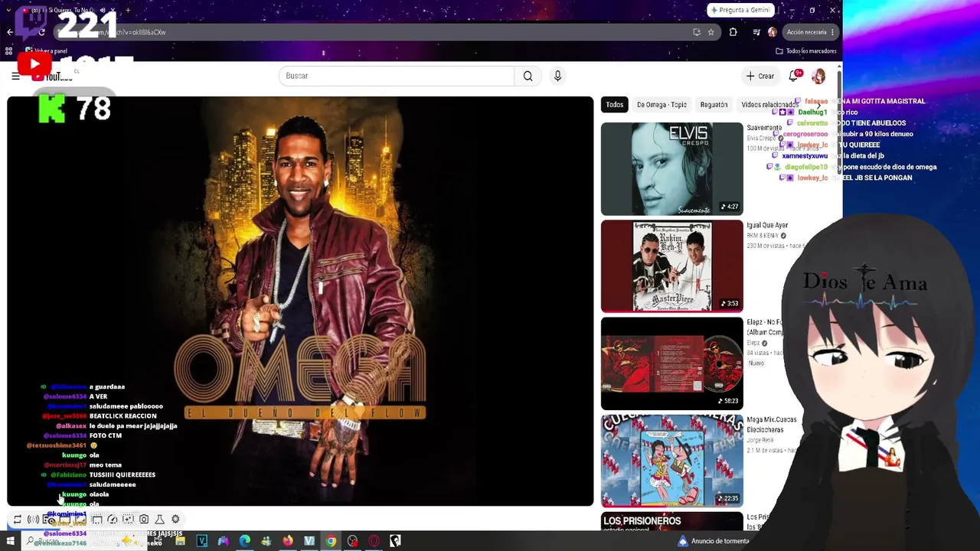Mute the tab via its speaker icon

click(x=102, y=10)
